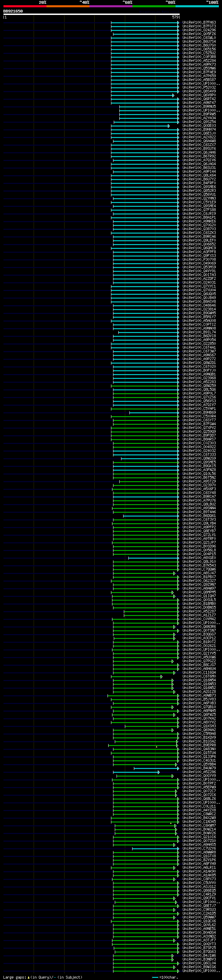Select hit label UniRef100_O24296
Image resolution: width=222 pixels, height=980 pixels.
(199, 30)
